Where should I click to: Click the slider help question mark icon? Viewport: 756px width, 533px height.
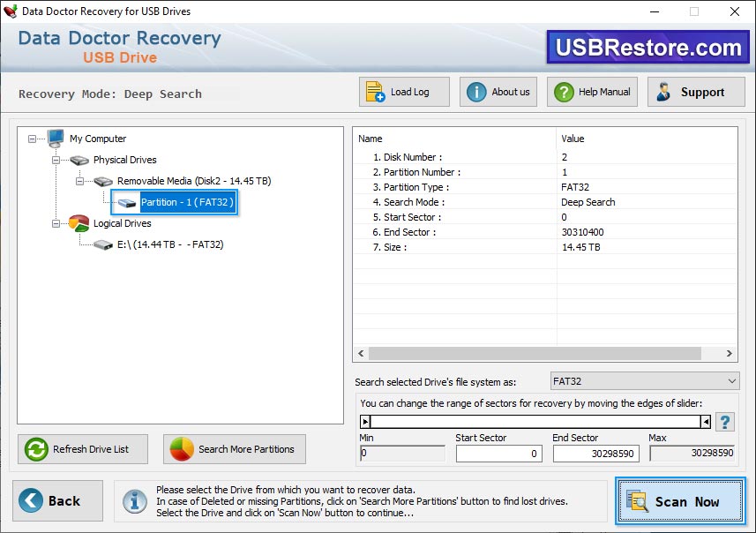(724, 422)
